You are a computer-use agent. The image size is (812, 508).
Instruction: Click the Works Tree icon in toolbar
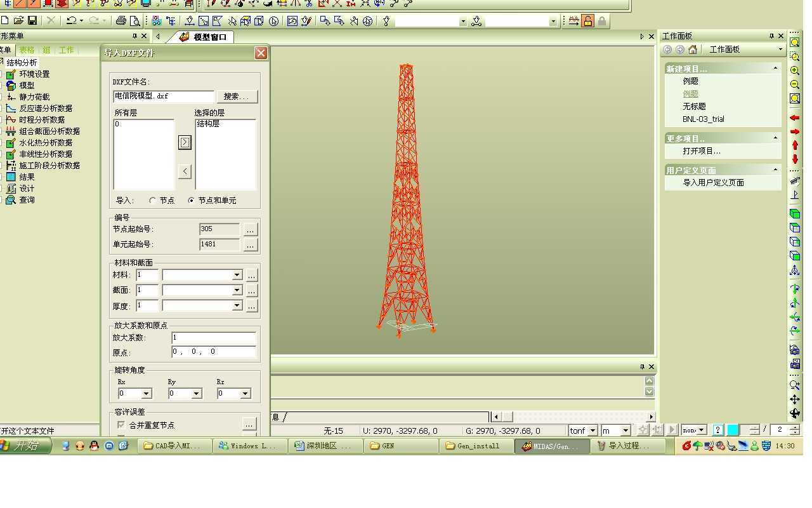click(x=171, y=21)
